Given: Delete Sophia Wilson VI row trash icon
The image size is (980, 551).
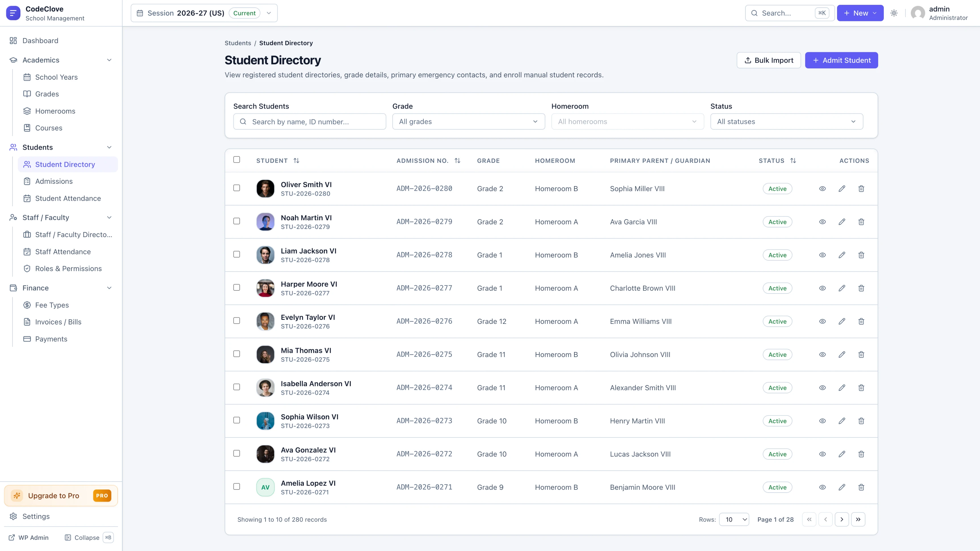Looking at the screenshot, I should (861, 421).
